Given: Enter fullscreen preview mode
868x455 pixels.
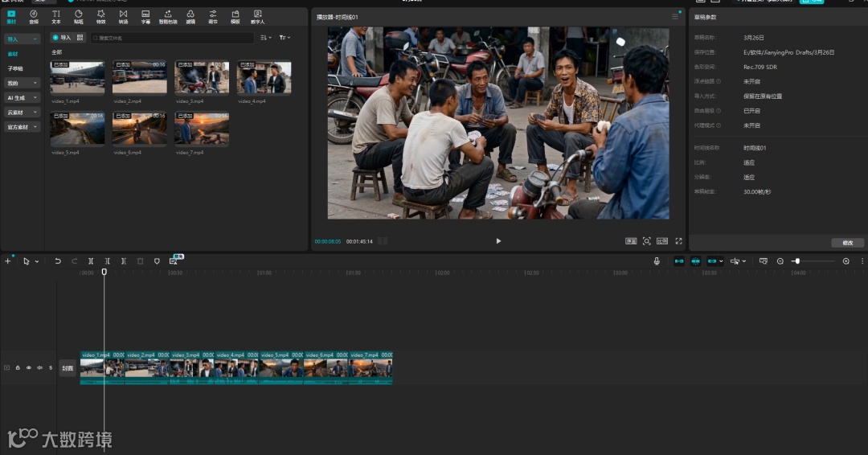Looking at the screenshot, I should click(678, 241).
